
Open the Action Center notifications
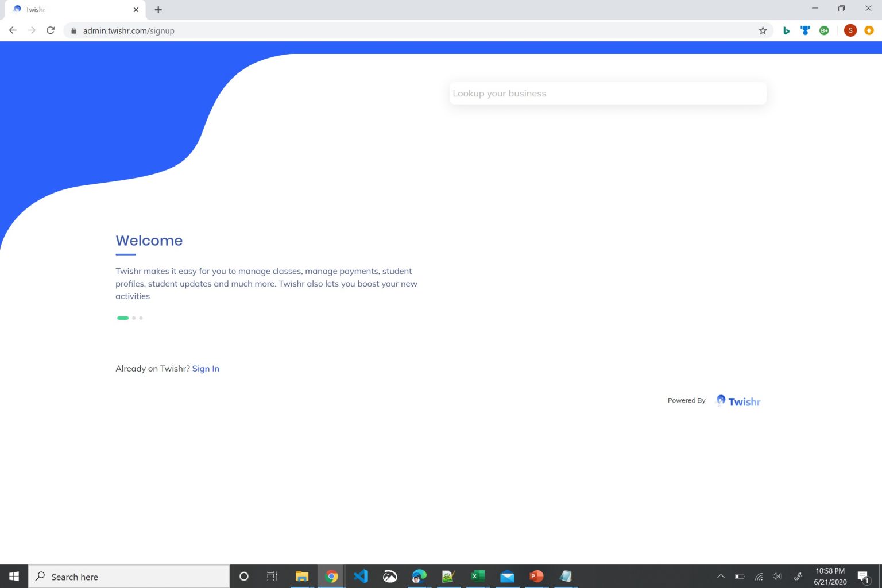863,577
